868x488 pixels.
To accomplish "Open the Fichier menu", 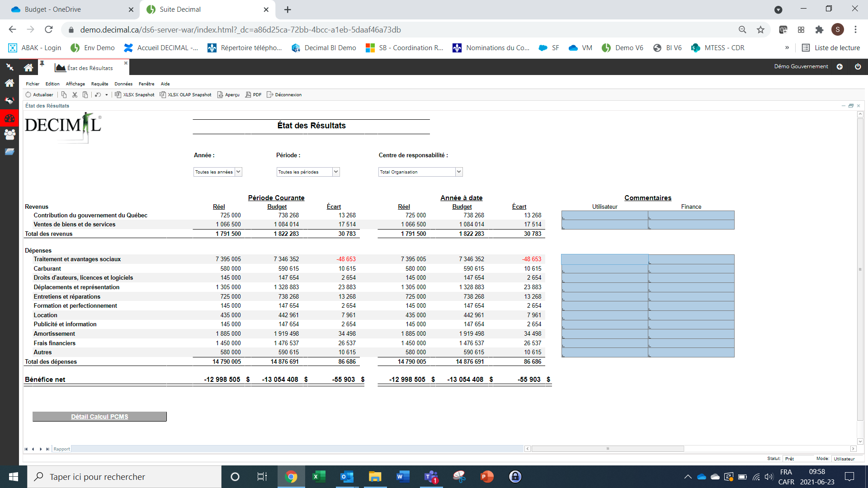I will pos(33,84).
